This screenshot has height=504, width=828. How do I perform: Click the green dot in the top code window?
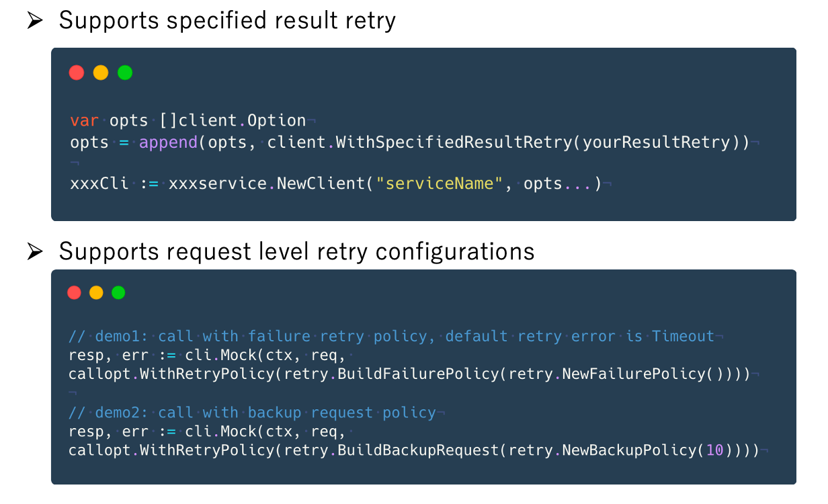coord(125,73)
